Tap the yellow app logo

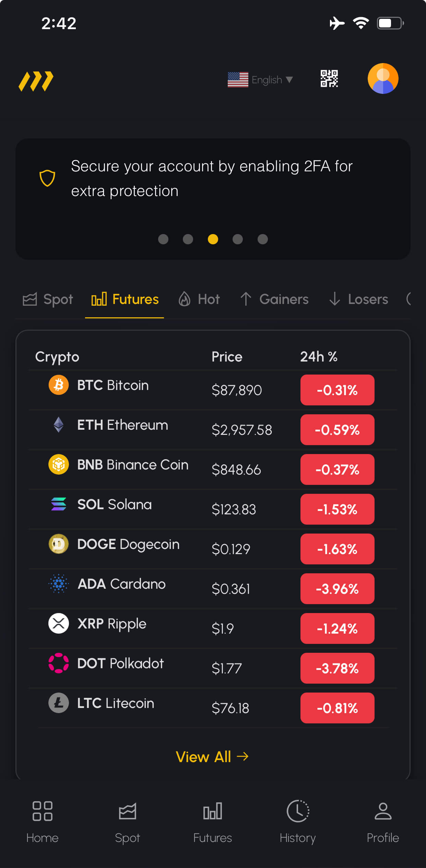pyautogui.click(x=36, y=81)
